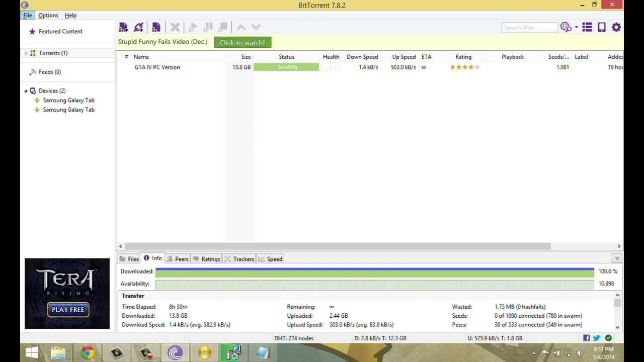Click the Pause torrent icon

point(208,27)
